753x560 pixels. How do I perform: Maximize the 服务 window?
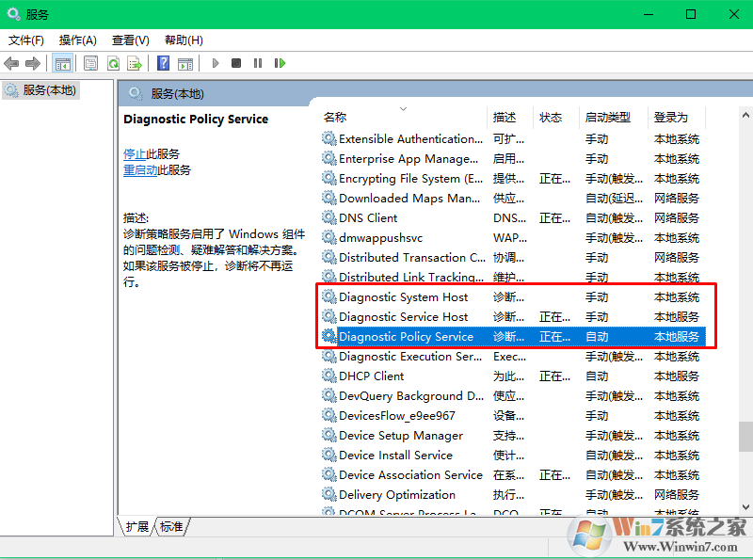[x=691, y=14]
